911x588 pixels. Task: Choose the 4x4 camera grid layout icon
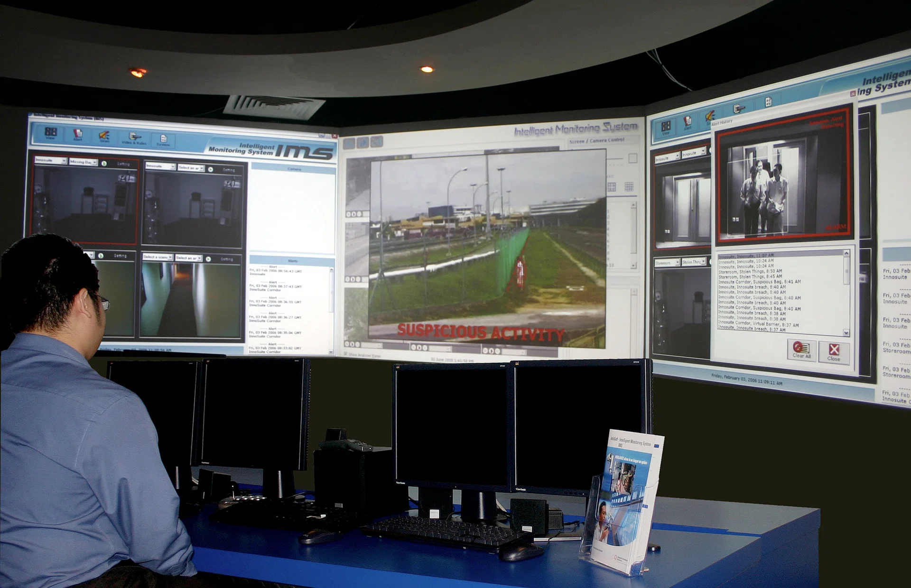[x=629, y=186]
